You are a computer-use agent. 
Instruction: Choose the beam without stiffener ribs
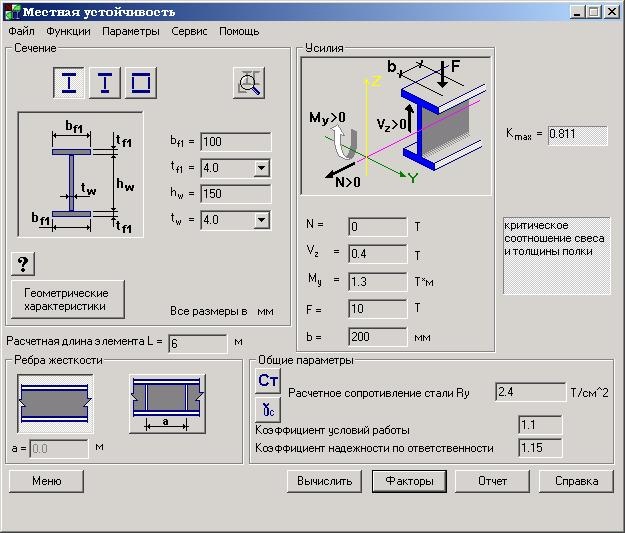[55, 401]
